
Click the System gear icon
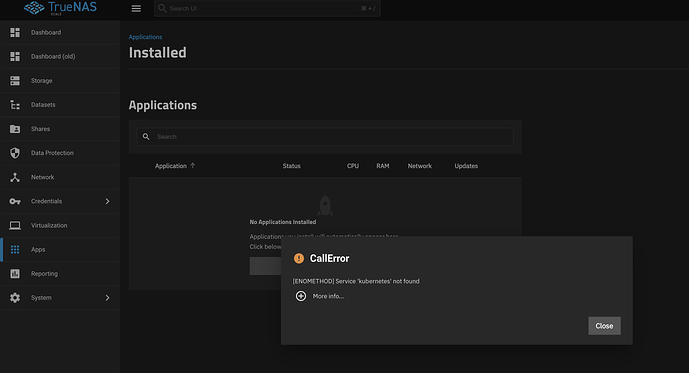[x=15, y=298]
